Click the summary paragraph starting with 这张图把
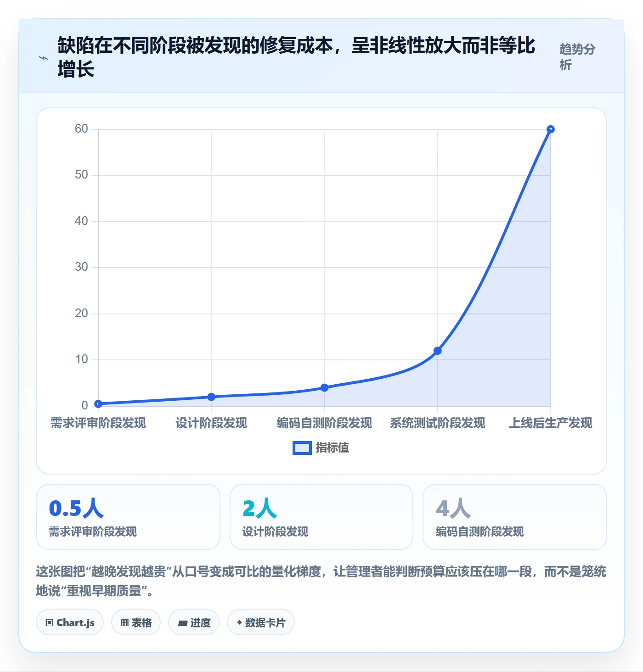 coord(321,581)
